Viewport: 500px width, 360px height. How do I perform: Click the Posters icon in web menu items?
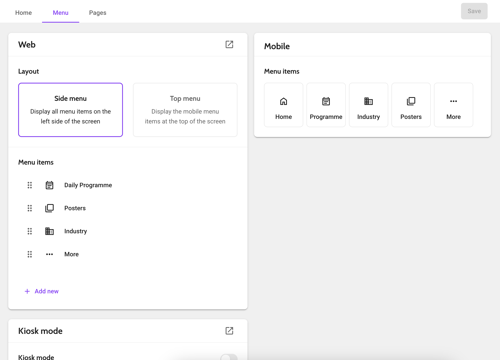coord(49,208)
